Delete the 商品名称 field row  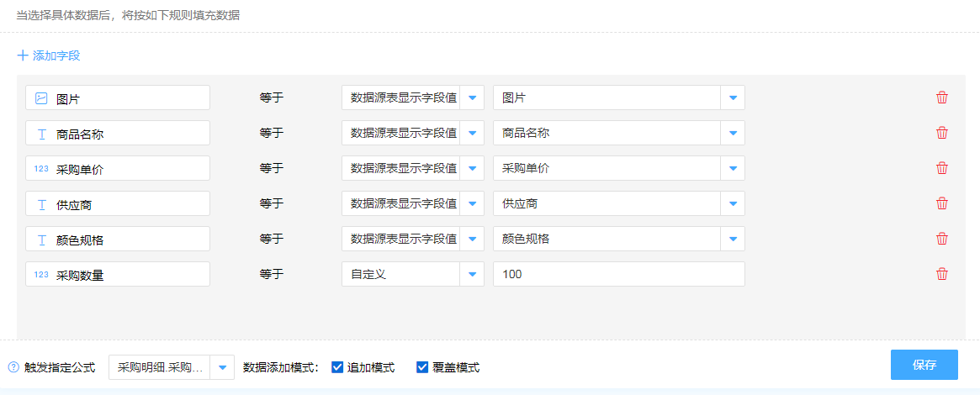pos(942,133)
